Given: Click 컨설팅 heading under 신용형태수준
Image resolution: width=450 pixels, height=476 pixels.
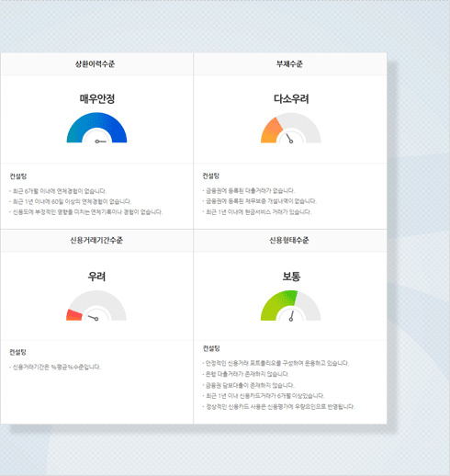Looking at the screenshot, I should tap(211, 348).
